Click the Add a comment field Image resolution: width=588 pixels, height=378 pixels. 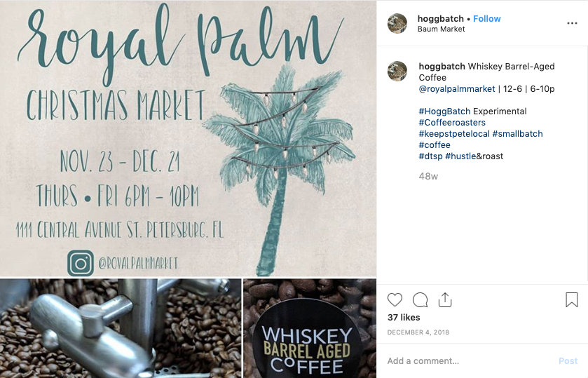(469, 360)
